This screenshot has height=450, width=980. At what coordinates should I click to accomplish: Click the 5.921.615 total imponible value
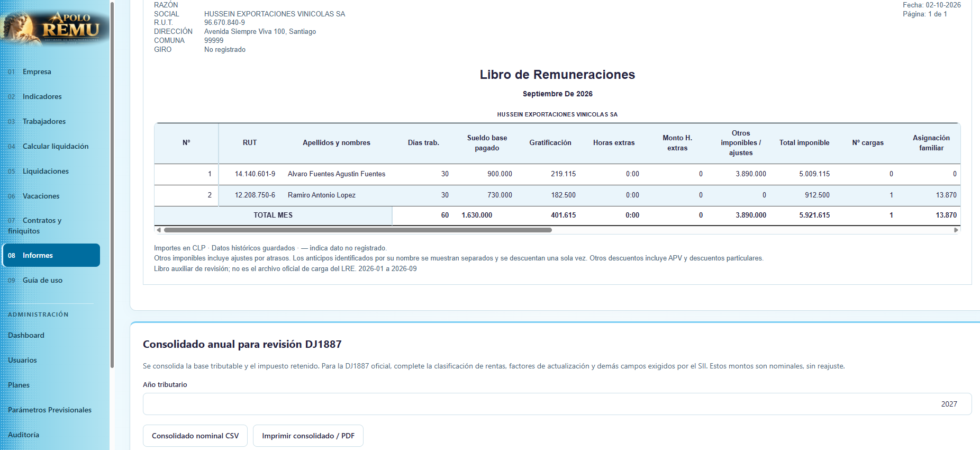pyautogui.click(x=814, y=215)
